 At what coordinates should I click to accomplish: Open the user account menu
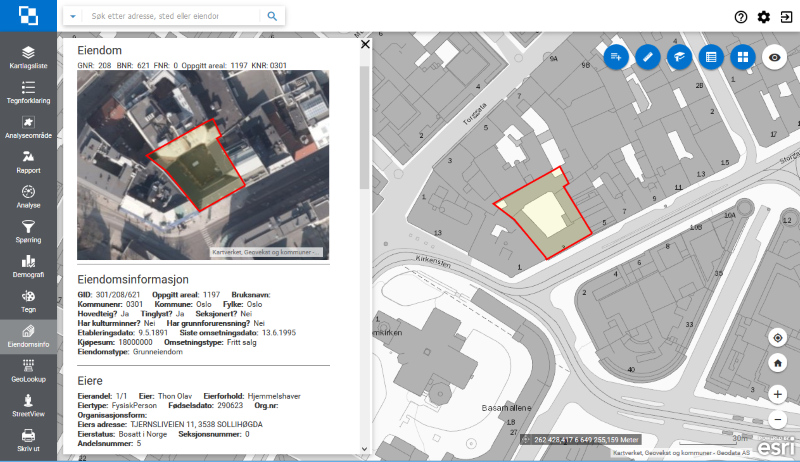[786, 17]
